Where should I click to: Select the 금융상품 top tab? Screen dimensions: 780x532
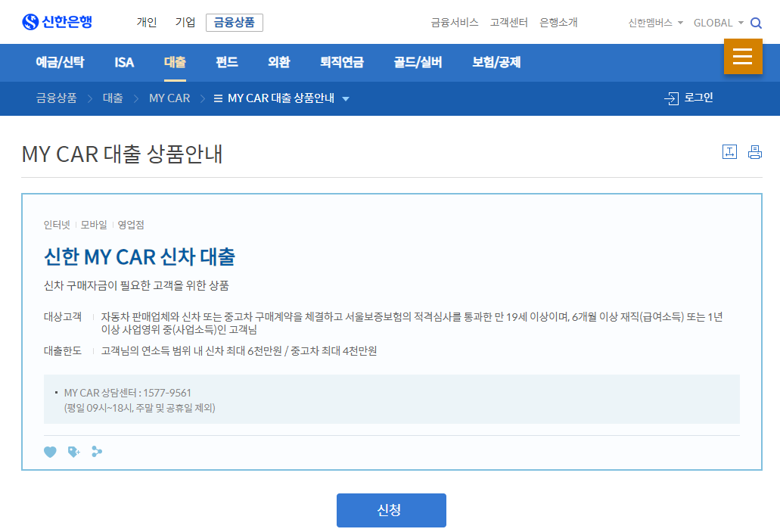point(235,23)
